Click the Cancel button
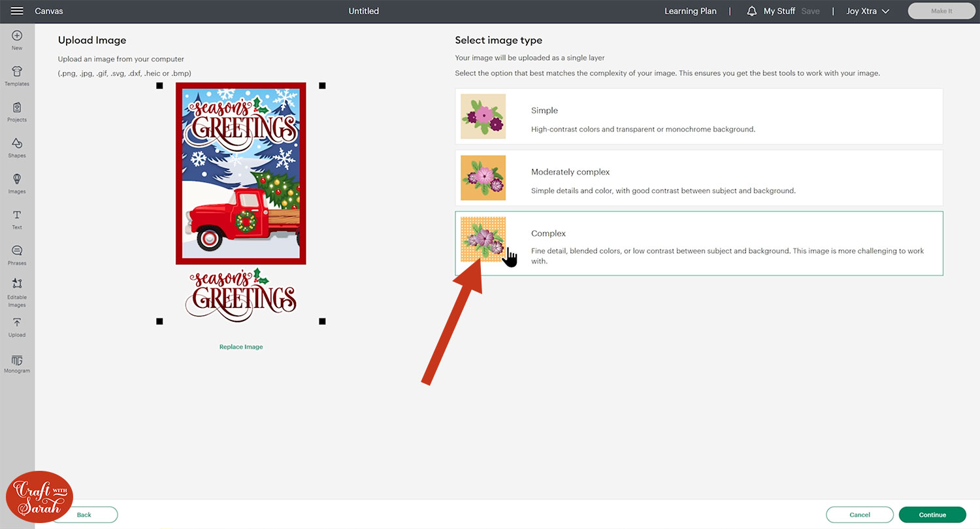 [860, 515]
